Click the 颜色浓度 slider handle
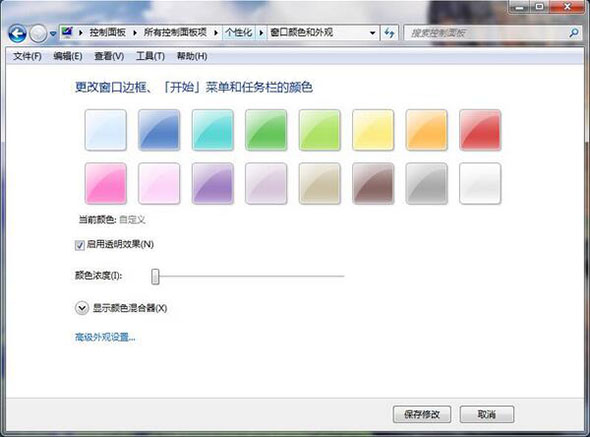The image size is (590, 437). 155,276
